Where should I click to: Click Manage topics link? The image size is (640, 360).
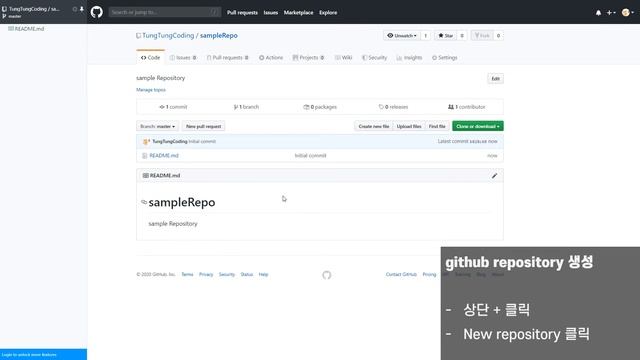(x=151, y=90)
